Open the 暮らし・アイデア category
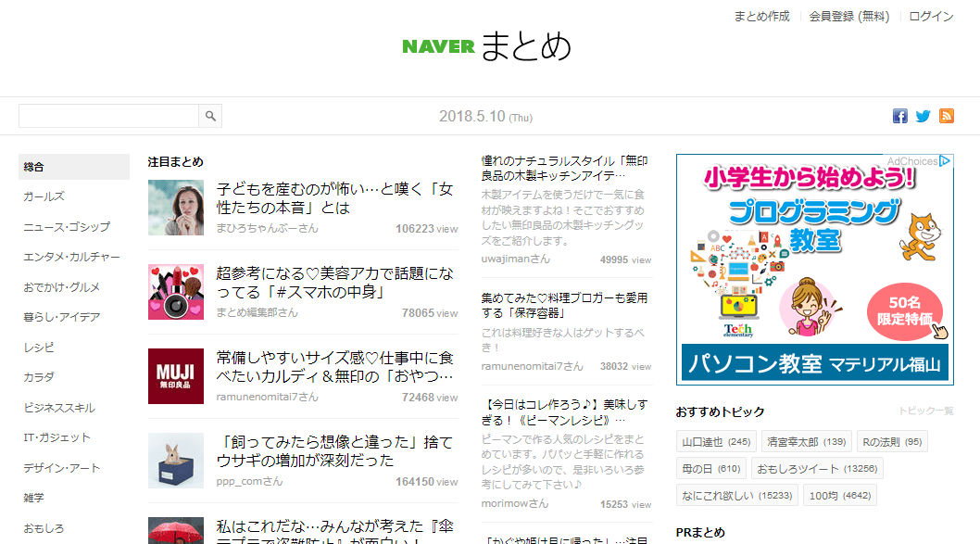 (62, 317)
